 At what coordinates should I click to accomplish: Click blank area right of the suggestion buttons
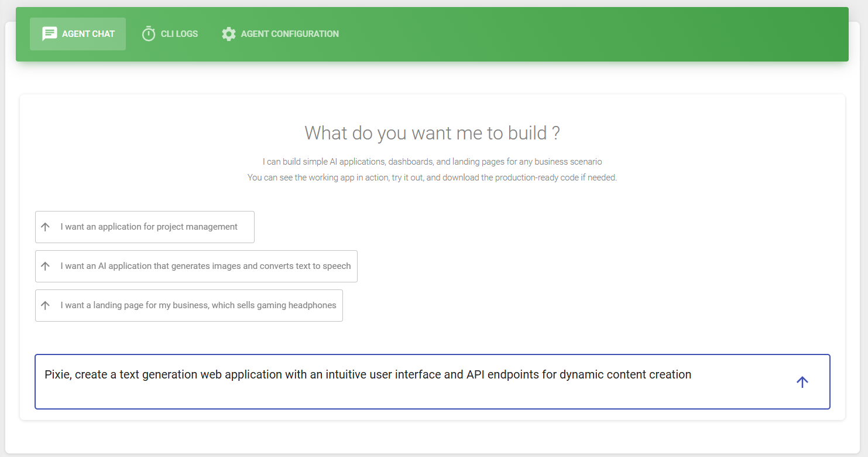585,266
